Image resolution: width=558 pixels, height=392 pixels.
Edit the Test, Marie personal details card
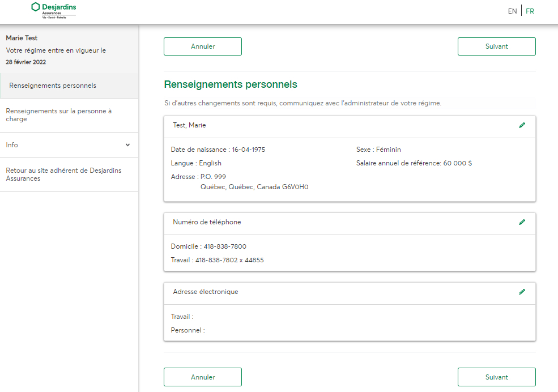[x=522, y=125]
